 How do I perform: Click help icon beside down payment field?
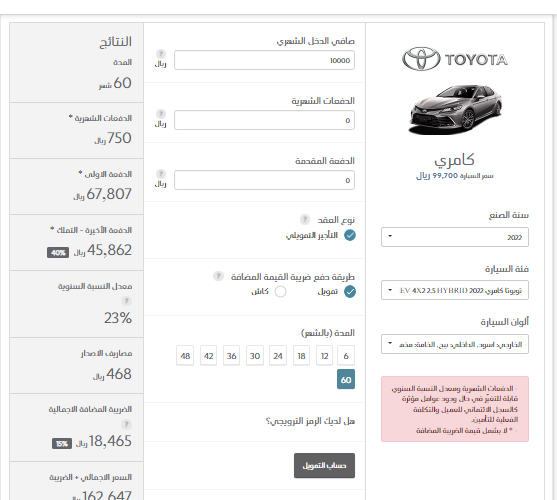pyautogui.click(x=161, y=174)
